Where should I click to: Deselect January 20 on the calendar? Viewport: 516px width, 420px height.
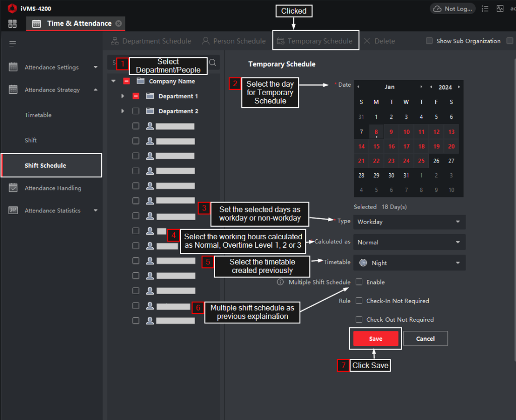451,147
